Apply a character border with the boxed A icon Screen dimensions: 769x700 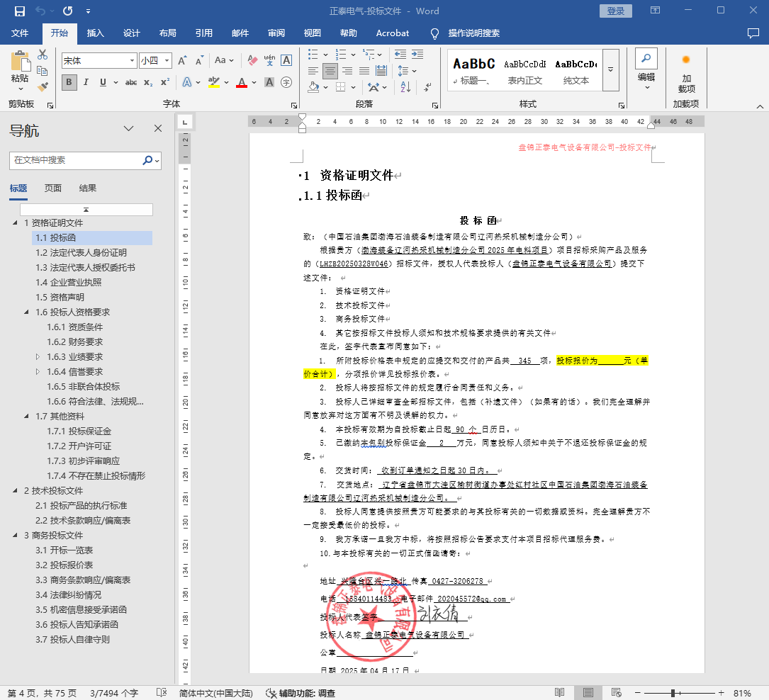(x=286, y=60)
